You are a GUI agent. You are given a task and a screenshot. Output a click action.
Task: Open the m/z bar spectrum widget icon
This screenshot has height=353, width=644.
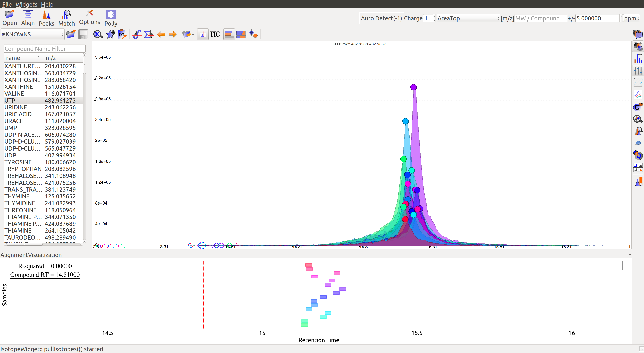point(638,59)
